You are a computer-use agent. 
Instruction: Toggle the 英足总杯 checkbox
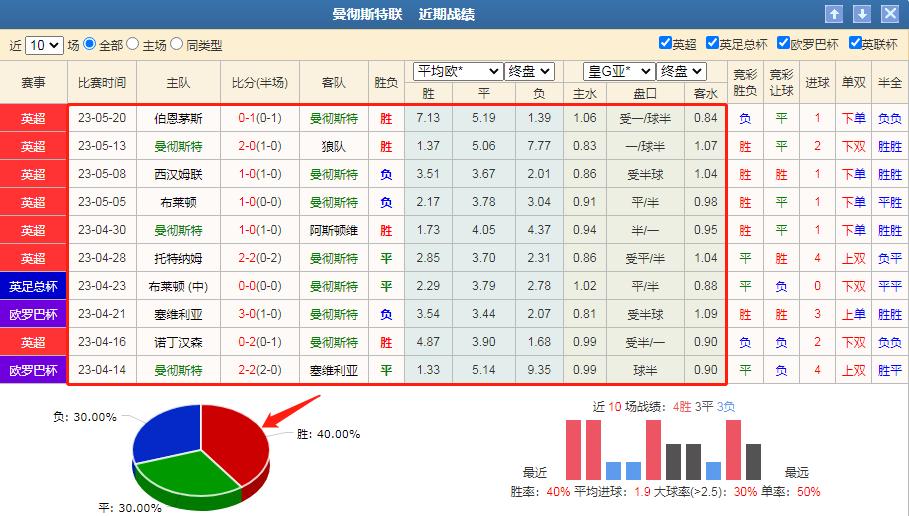[x=712, y=43]
